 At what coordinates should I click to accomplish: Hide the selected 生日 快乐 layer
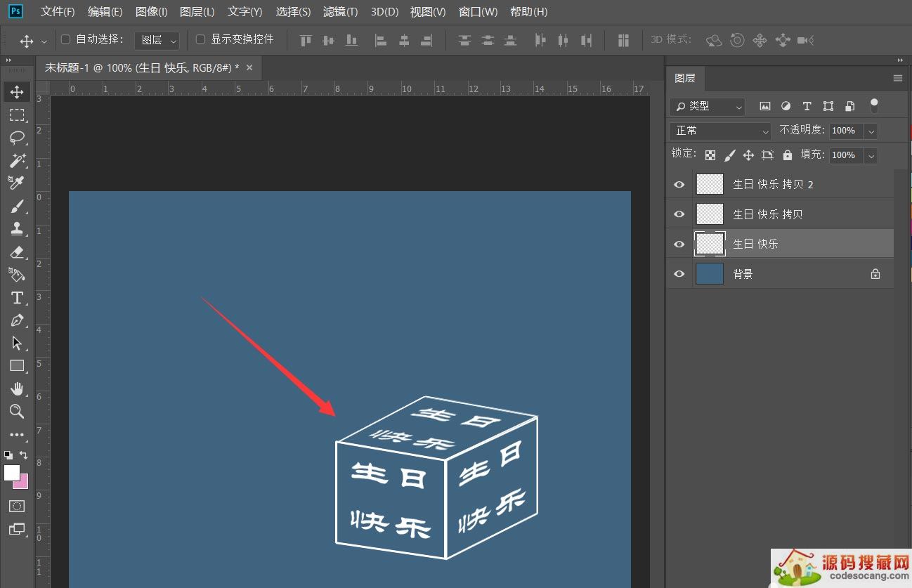pos(679,244)
